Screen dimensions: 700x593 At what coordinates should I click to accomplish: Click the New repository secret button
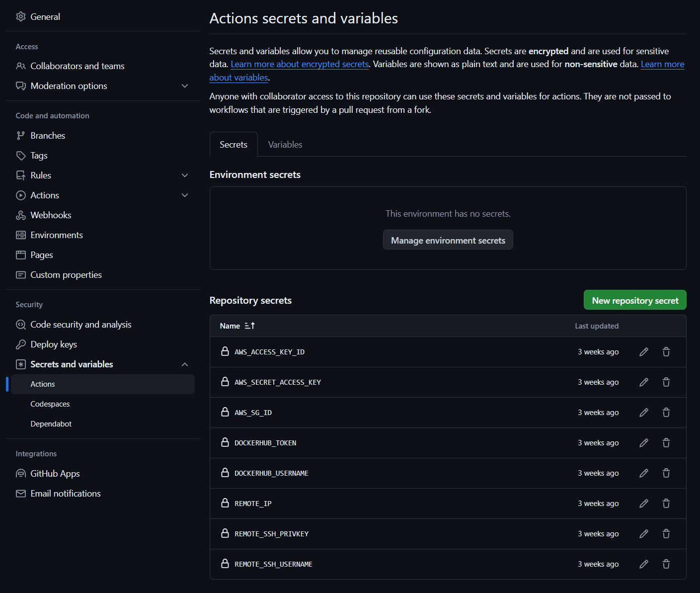point(634,300)
